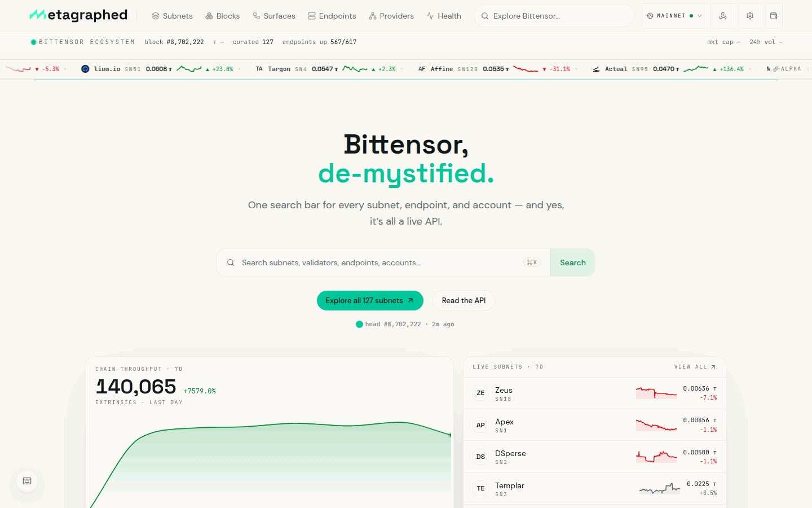Screen dimensions: 812x508
Task: Click VIEW ALL link in Live Subnets
Action: point(695,367)
